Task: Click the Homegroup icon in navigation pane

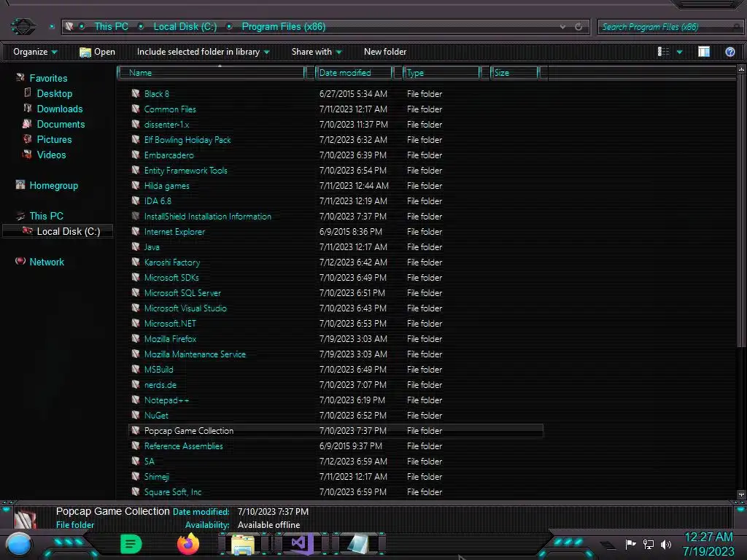Action: tap(20, 184)
